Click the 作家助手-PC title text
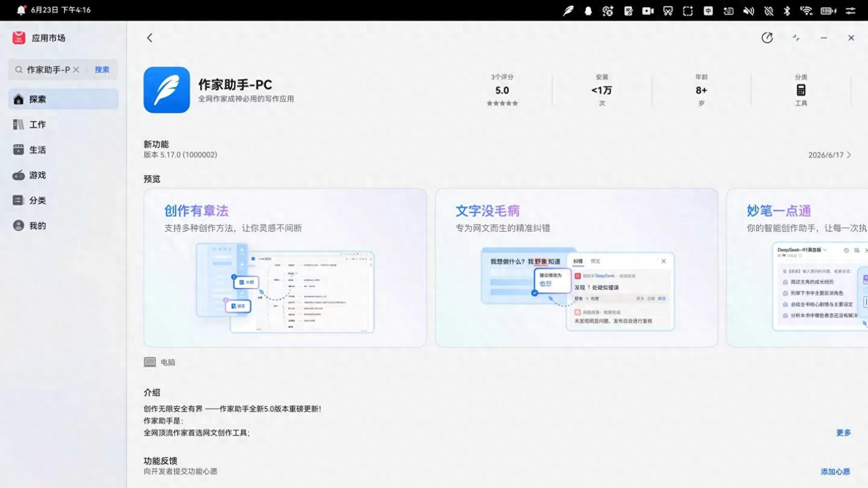 click(235, 84)
